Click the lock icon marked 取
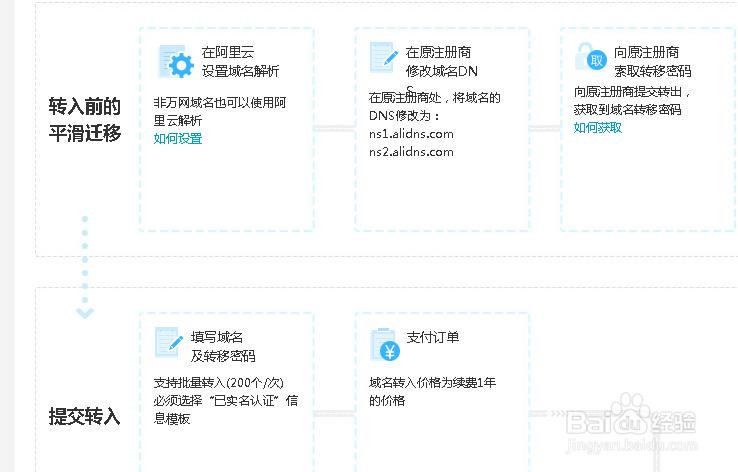The image size is (738, 472). (x=590, y=56)
